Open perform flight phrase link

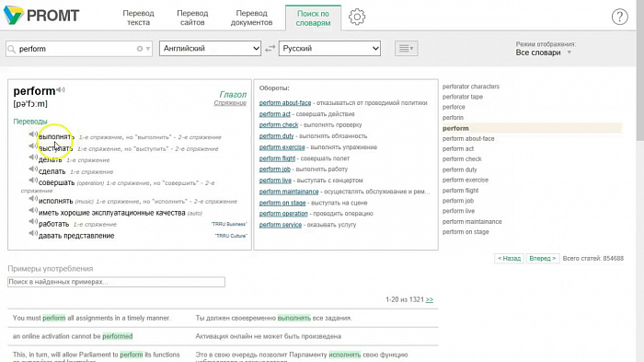[277, 158]
